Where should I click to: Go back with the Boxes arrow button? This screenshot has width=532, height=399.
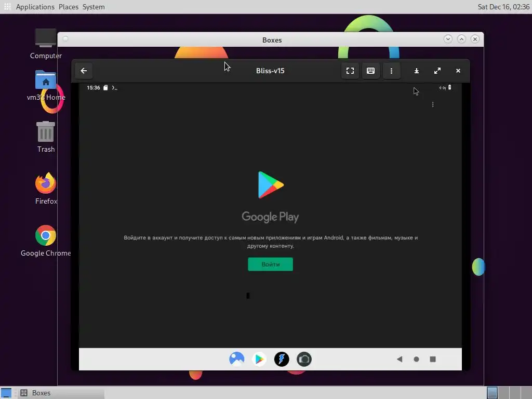tap(84, 71)
